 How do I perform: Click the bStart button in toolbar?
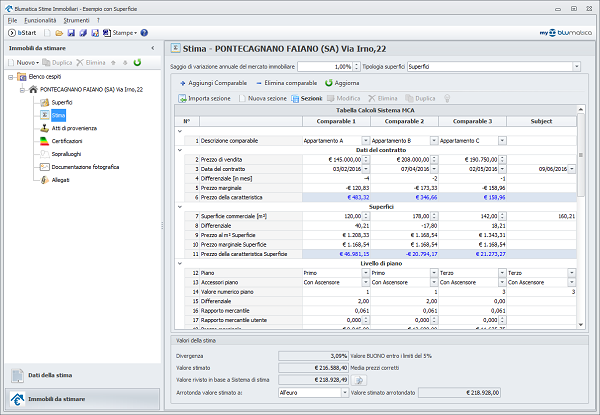tap(21, 33)
